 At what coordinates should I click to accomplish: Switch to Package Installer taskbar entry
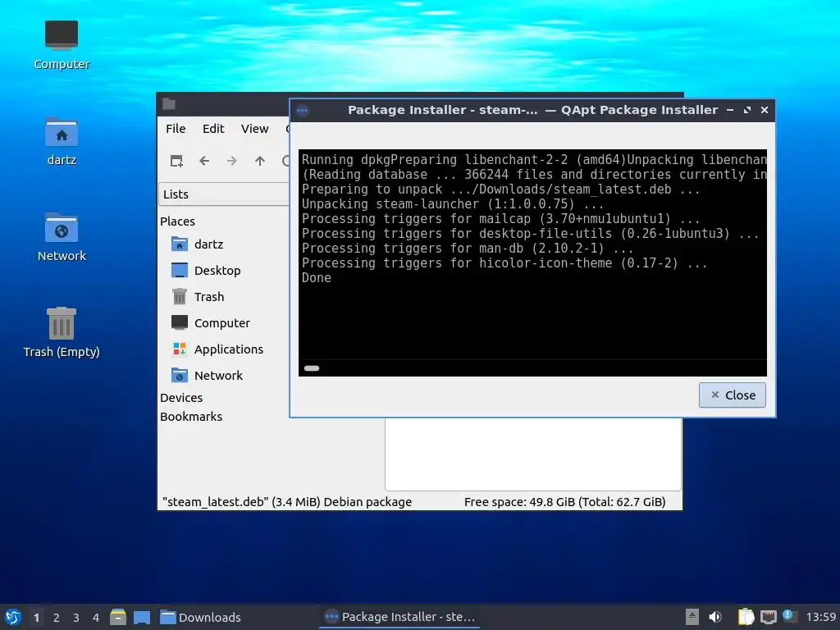(x=399, y=617)
